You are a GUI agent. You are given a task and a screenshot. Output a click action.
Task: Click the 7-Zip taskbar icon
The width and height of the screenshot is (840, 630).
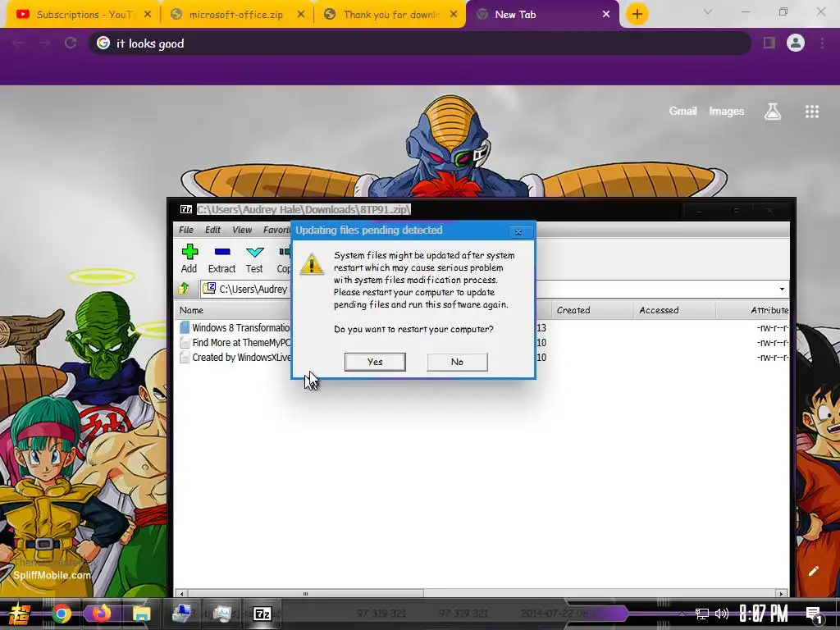coord(262,614)
